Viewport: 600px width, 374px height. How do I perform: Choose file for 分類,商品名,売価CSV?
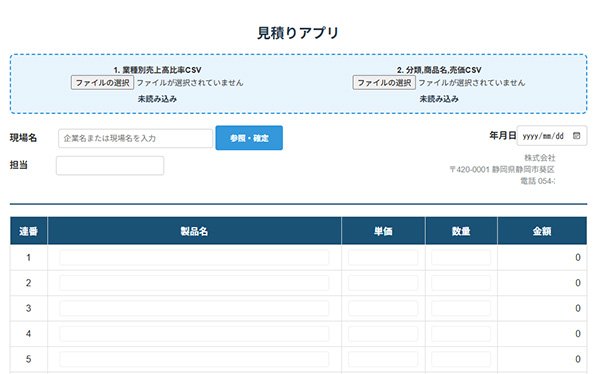[384, 83]
